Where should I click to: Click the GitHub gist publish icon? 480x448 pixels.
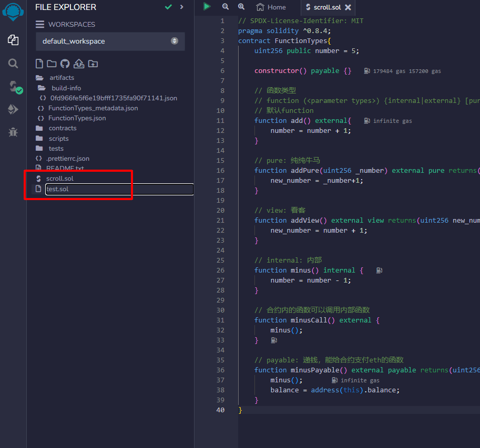[65, 64]
